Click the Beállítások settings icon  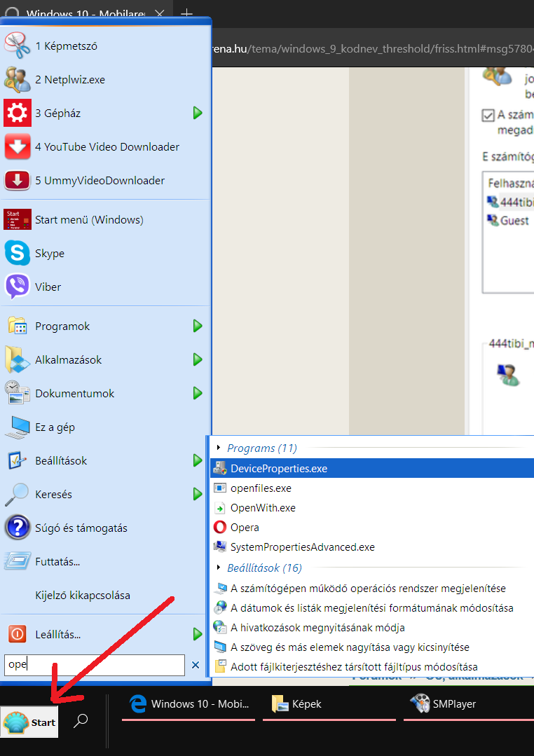[x=18, y=460]
